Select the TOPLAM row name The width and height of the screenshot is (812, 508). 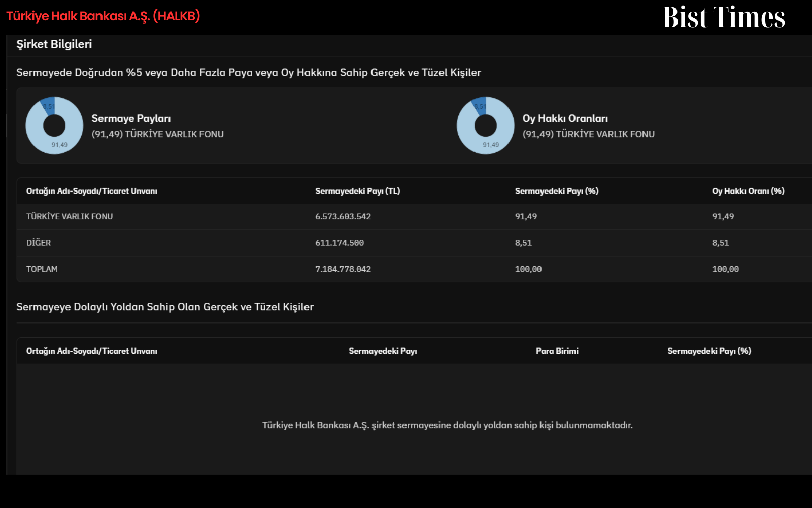pyautogui.click(x=42, y=269)
